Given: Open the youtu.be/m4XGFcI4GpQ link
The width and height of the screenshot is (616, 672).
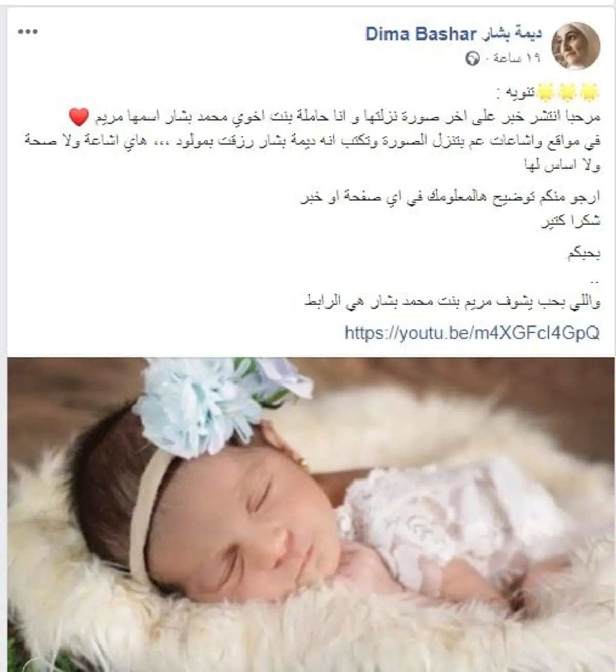Looking at the screenshot, I should click(x=472, y=333).
